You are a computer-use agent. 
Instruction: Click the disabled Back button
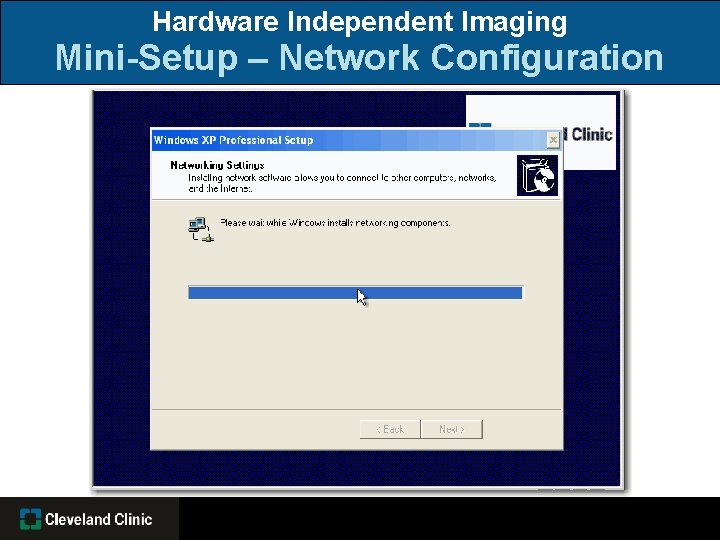pyautogui.click(x=390, y=429)
